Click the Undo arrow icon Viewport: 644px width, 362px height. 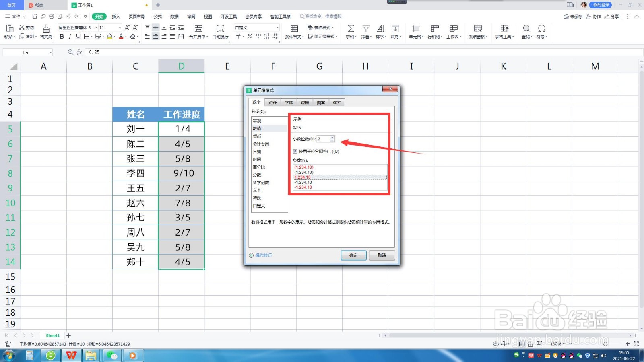coord(68,16)
